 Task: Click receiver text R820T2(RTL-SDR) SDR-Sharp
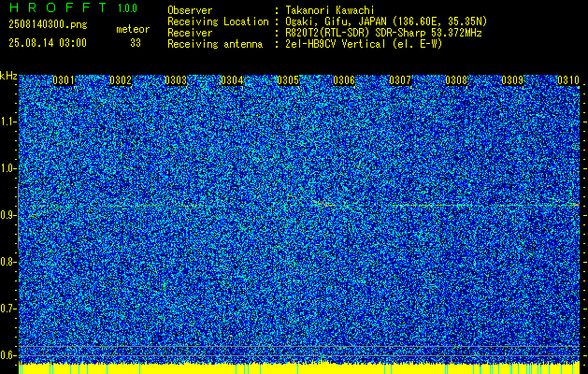[357, 33]
